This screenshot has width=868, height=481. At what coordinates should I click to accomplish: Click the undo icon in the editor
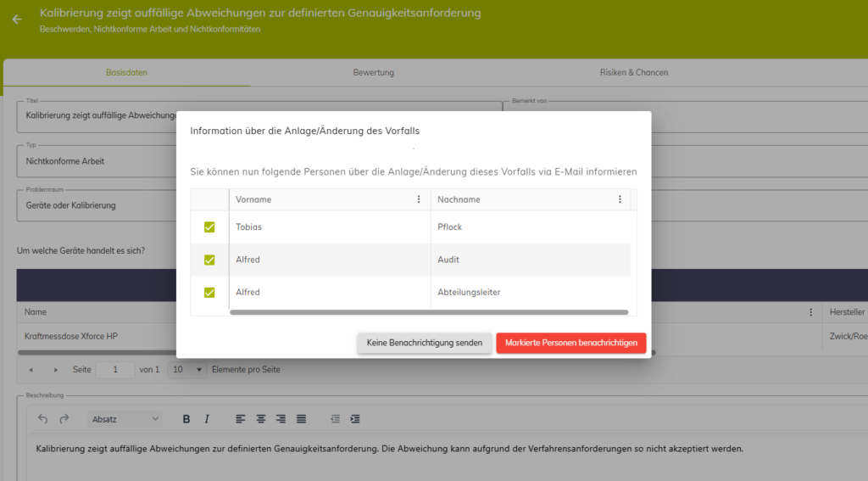[x=43, y=419]
